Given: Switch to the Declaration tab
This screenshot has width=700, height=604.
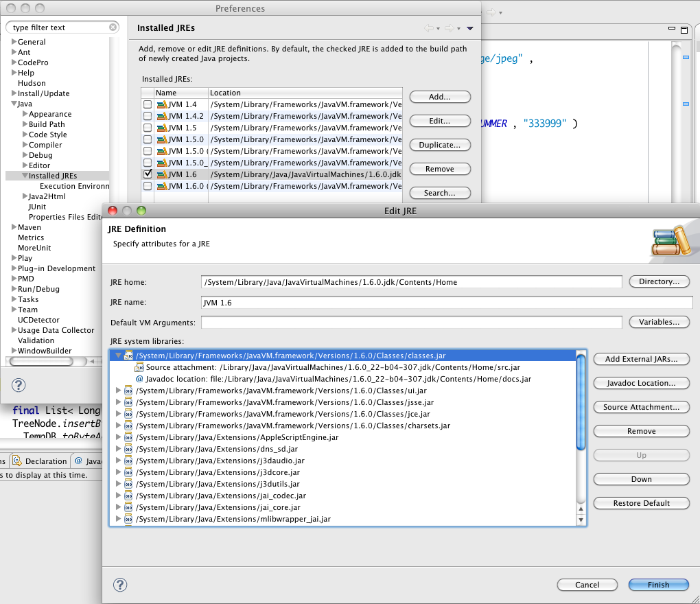Looking at the screenshot, I should click(40, 461).
